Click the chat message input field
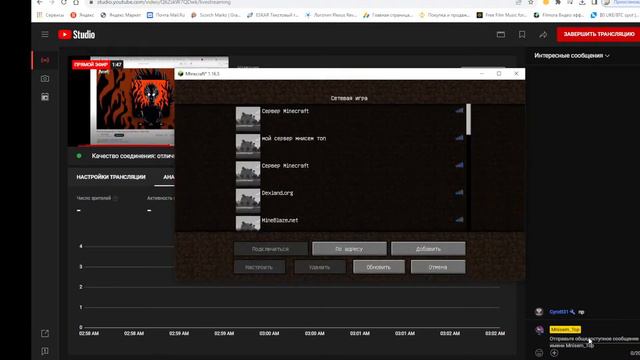Screen dimensions: 640x360 (x=594, y=342)
